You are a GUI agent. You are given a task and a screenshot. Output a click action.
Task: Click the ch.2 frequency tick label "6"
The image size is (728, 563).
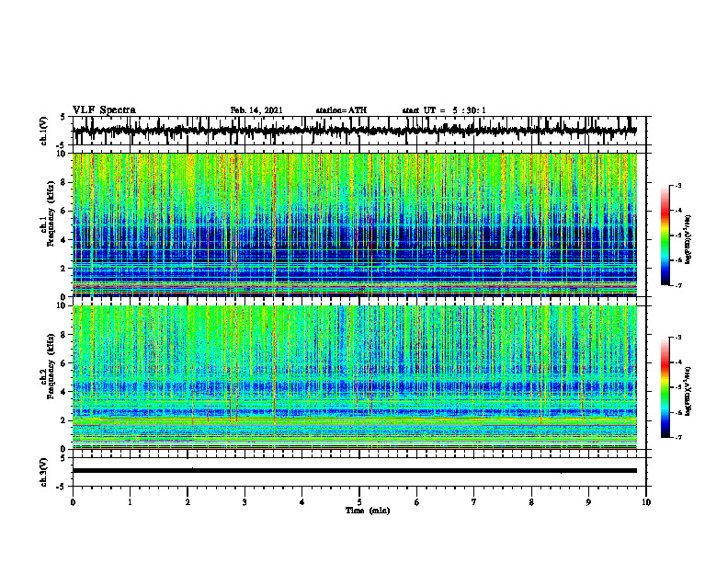point(63,363)
